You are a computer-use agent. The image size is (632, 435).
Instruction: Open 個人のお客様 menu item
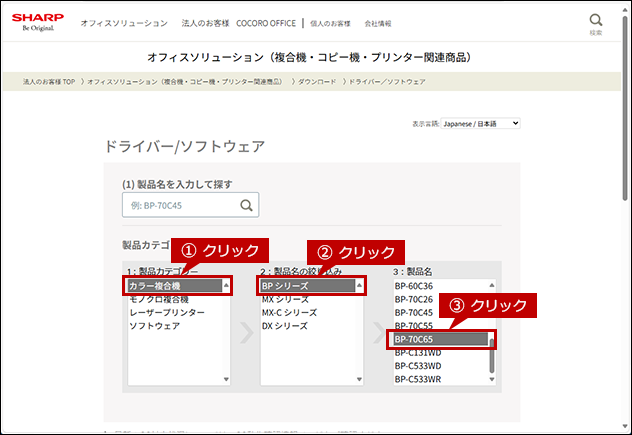[x=330, y=24]
